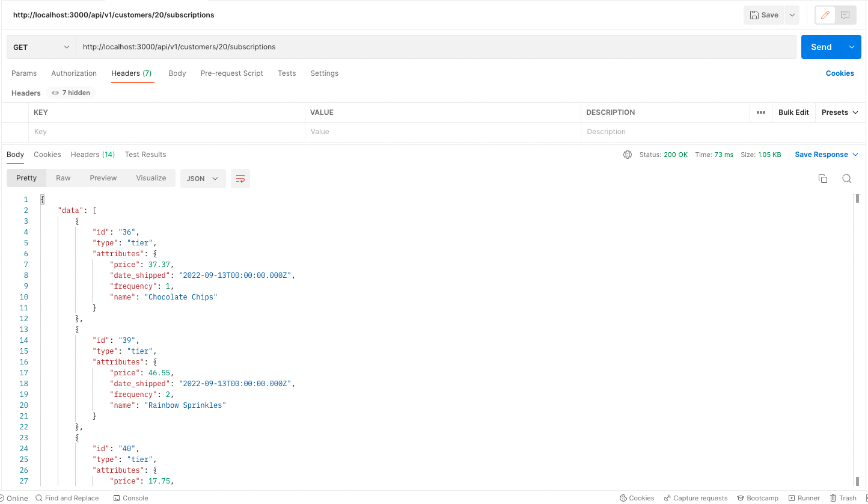The image size is (868, 504).
Task: Open the GET method dropdown
Action: (40, 46)
